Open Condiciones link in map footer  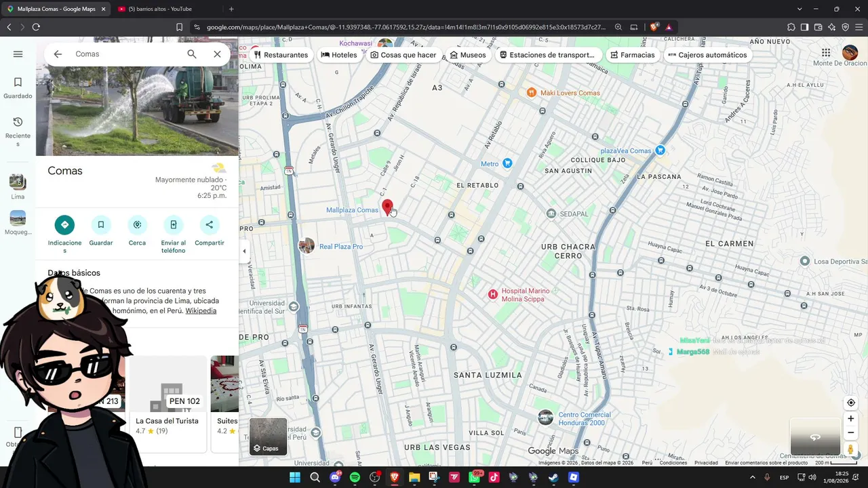673,463
